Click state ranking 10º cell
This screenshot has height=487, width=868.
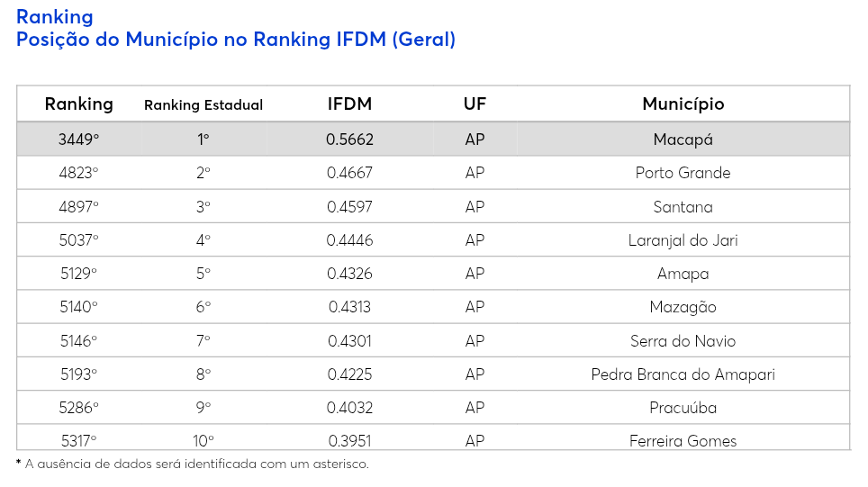[203, 440]
